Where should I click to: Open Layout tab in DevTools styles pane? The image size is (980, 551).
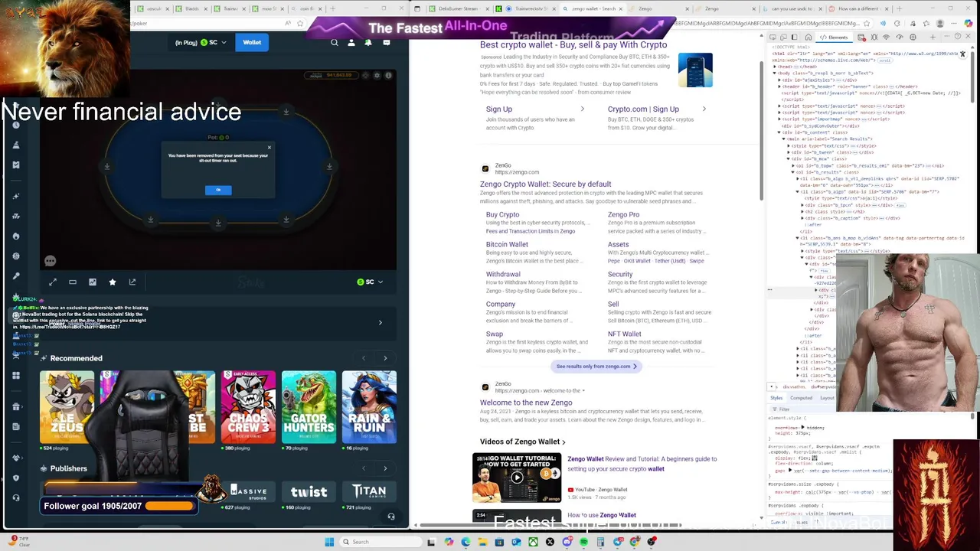(x=828, y=398)
